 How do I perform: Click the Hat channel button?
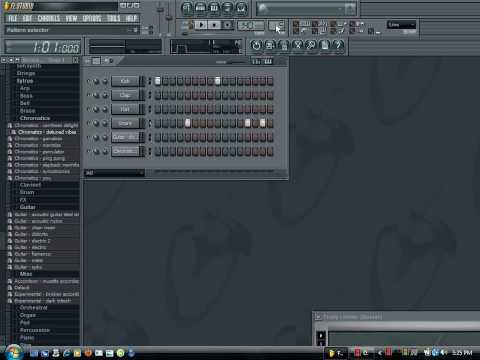(x=125, y=109)
